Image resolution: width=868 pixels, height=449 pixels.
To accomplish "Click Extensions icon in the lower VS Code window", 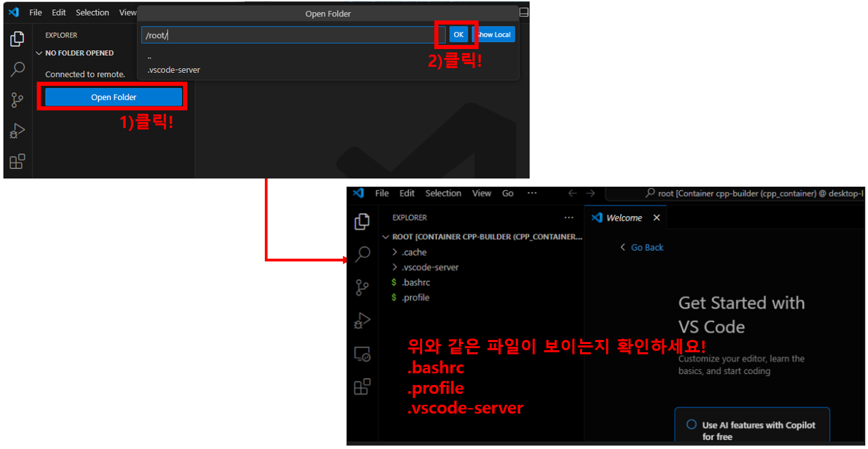I will click(x=362, y=387).
